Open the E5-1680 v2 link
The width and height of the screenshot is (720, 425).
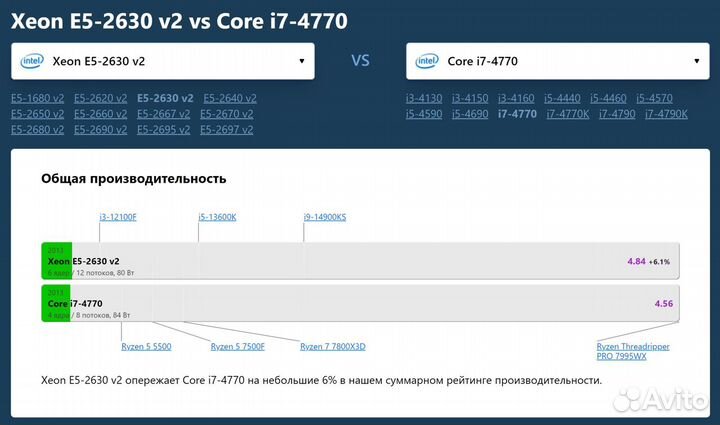[38, 98]
